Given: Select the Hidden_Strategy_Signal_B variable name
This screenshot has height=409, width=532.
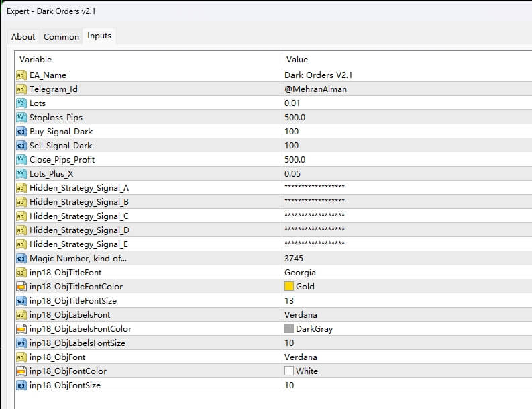Looking at the screenshot, I should coord(79,202).
